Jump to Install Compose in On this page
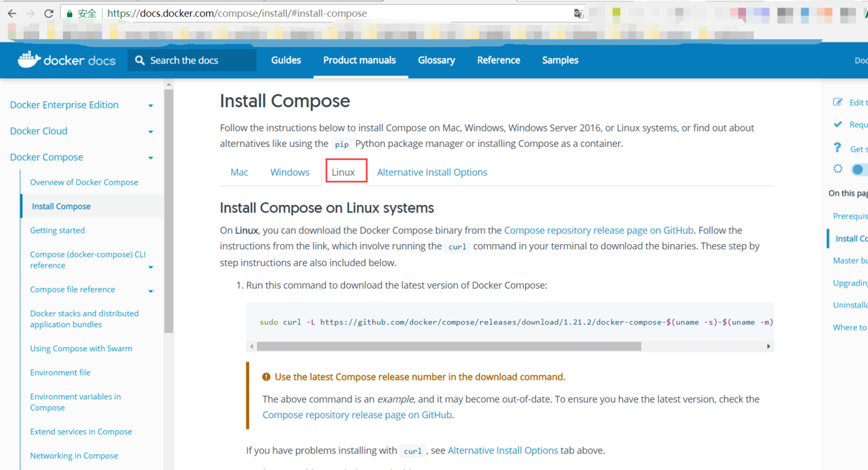 click(851, 238)
